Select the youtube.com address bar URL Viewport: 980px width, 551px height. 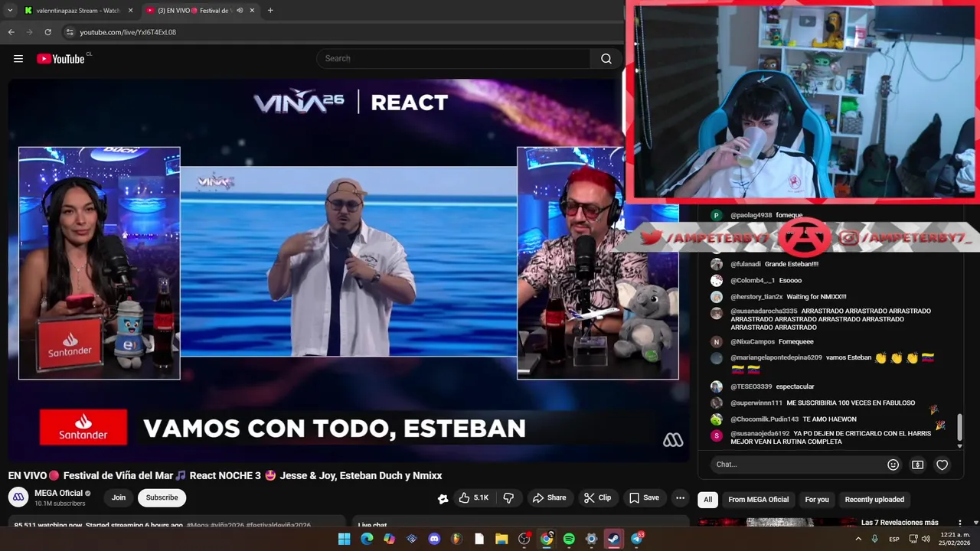128,32
